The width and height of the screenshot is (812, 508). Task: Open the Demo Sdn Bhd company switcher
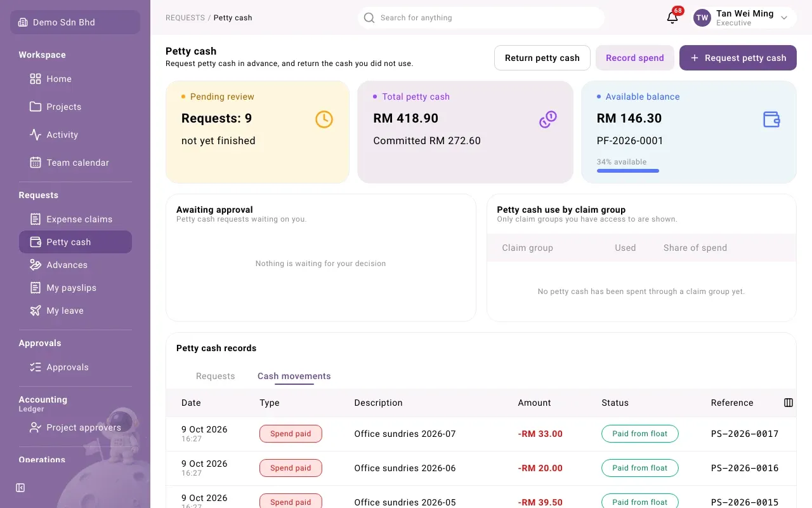75,22
